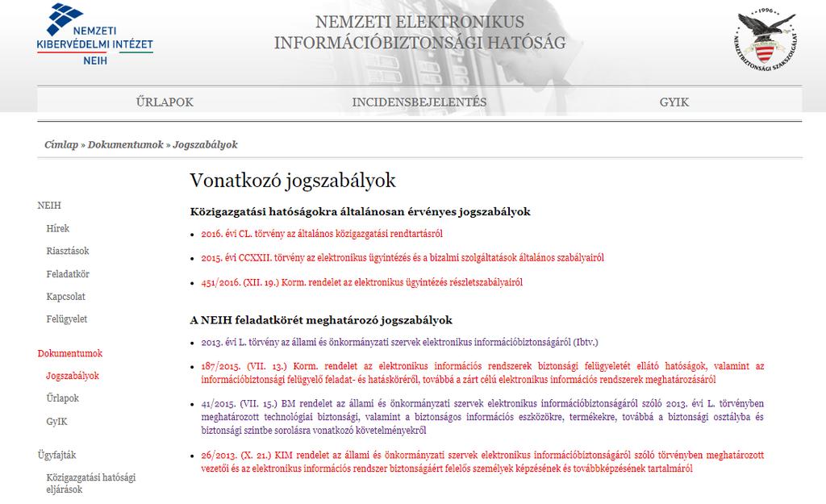Open 187/2015. (VII. 13.) Korm. rendelet link
The height and width of the screenshot is (504, 826).
pos(482,373)
